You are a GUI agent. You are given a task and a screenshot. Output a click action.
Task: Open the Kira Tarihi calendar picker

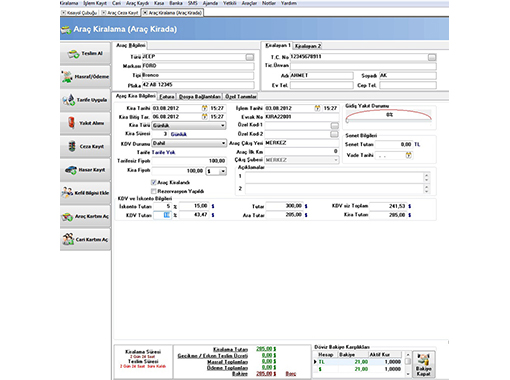(x=204, y=108)
